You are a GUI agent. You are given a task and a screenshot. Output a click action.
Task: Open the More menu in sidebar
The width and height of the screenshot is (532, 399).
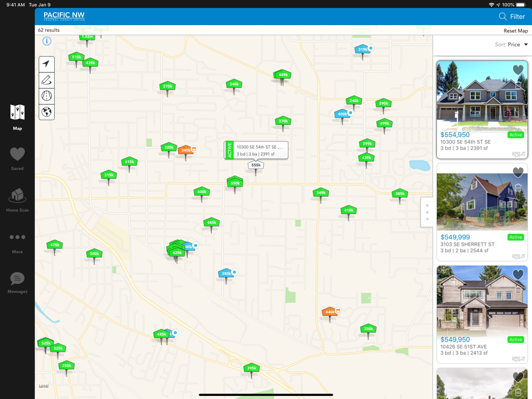(x=18, y=243)
